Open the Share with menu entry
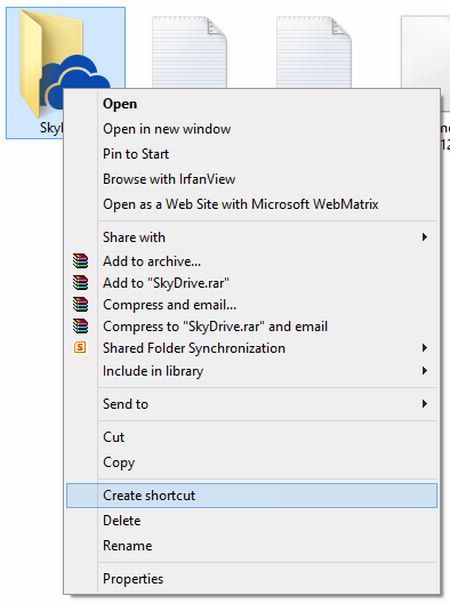Screen dimensions: 450x604 252,237
